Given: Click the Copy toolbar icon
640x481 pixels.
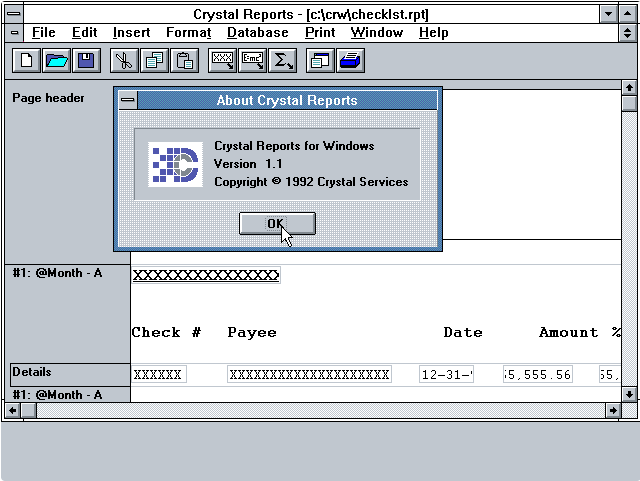Looking at the screenshot, I should [x=154, y=61].
